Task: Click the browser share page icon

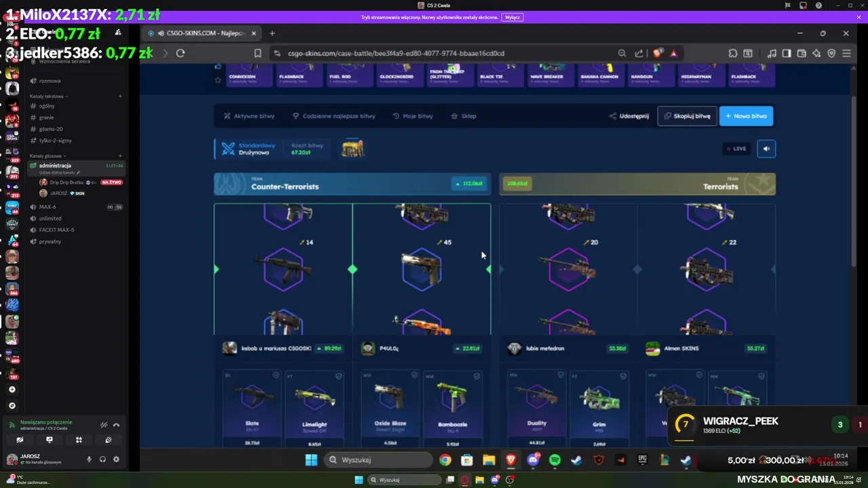Action: (x=639, y=53)
